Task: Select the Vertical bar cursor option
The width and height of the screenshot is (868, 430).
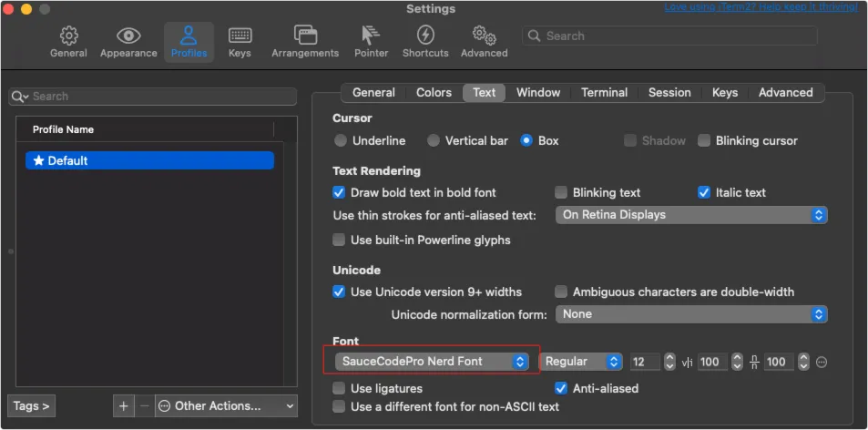Action: [435, 141]
